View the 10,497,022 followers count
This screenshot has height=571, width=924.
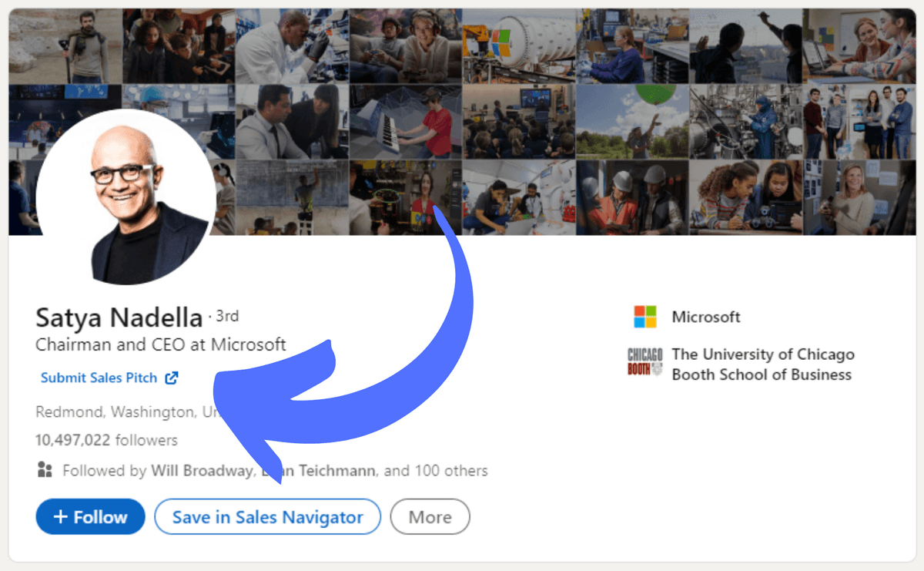(x=106, y=441)
